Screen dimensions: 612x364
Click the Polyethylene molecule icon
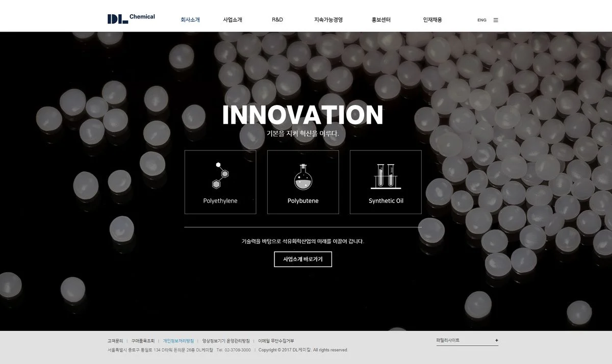coord(220,175)
